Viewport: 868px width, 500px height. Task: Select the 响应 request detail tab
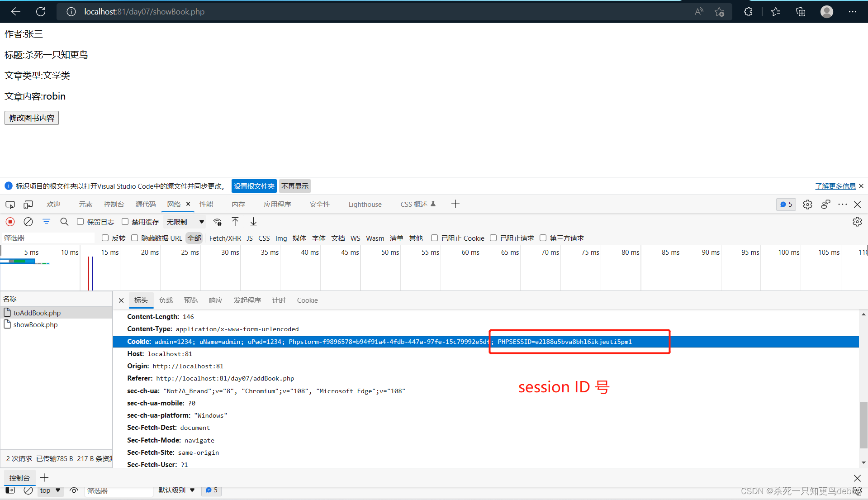(x=216, y=300)
